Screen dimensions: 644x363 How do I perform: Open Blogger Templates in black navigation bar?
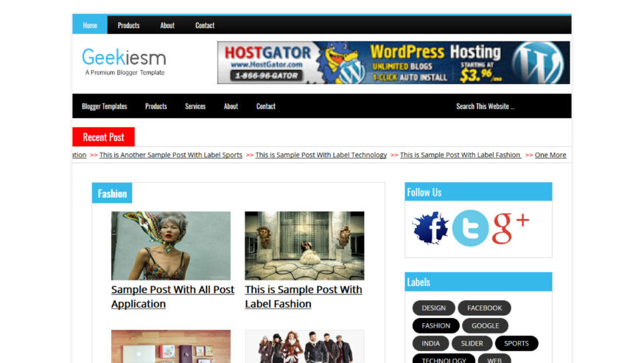click(x=105, y=106)
